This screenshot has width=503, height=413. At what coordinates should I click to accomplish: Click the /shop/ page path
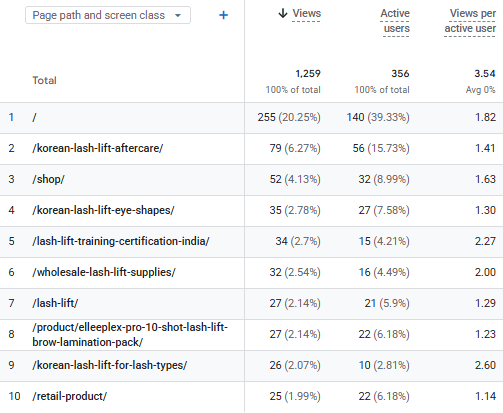48,179
